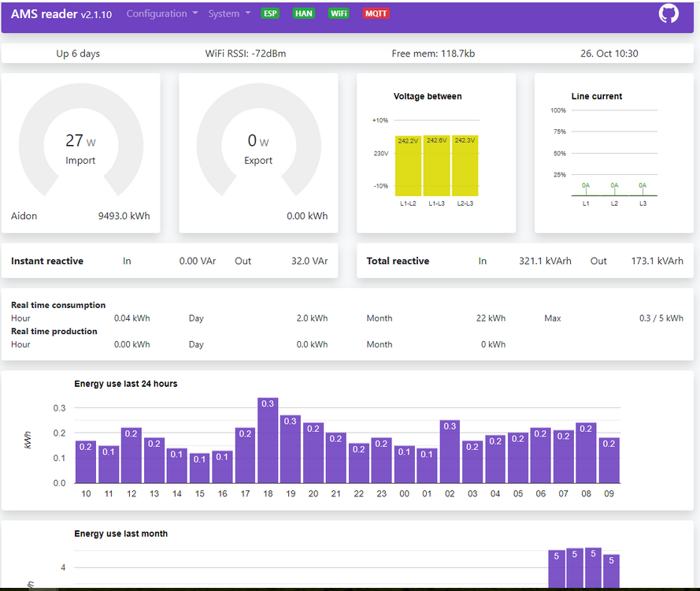The image size is (700, 591).
Task: Click the Export power gauge
Action: click(x=258, y=147)
